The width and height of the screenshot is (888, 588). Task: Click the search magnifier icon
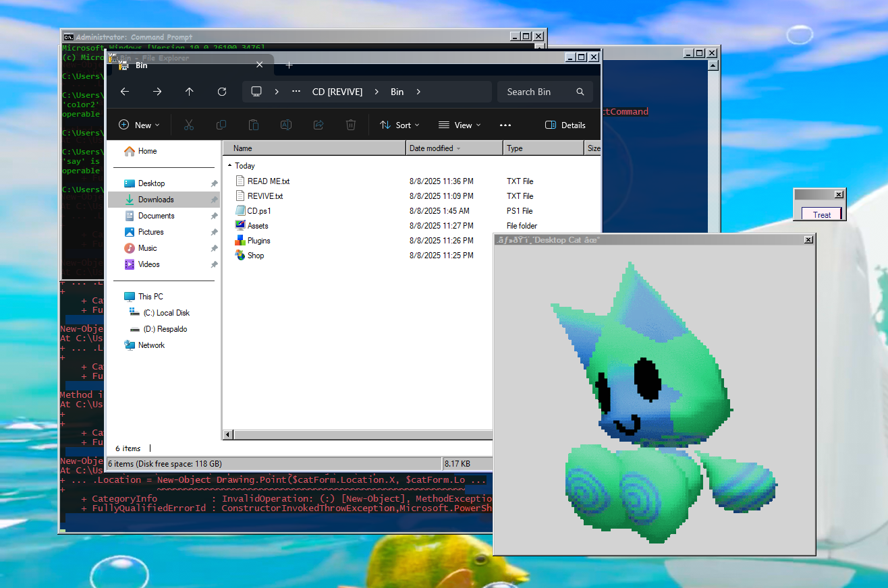[x=580, y=92]
